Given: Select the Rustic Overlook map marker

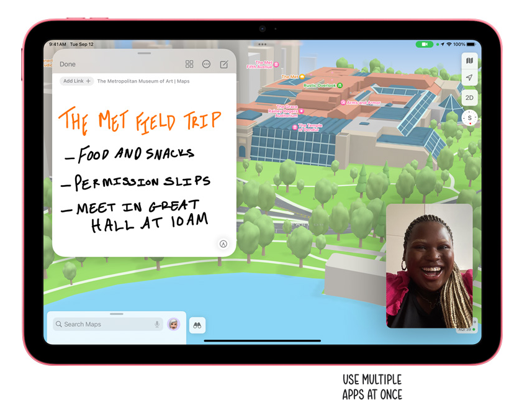Looking at the screenshot, I should pyautogui.click(x=340, y=85).
